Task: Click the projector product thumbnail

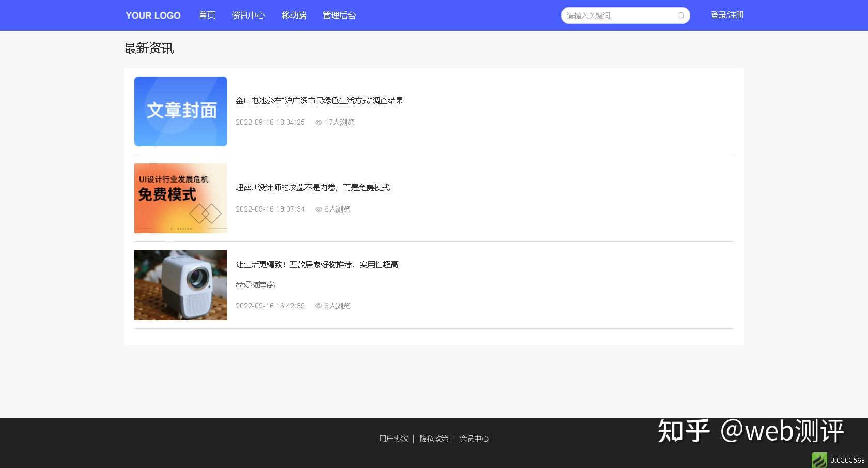Action: pyautogui.click(x=180, y=285)
